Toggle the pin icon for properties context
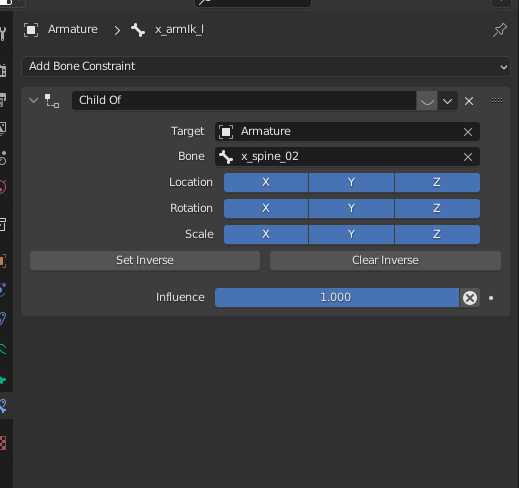 pyautogui.click(x=500, y=30)
